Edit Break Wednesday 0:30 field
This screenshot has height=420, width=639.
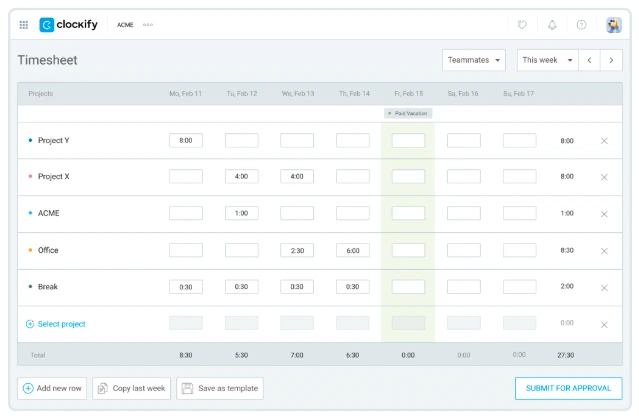[297, 287]
